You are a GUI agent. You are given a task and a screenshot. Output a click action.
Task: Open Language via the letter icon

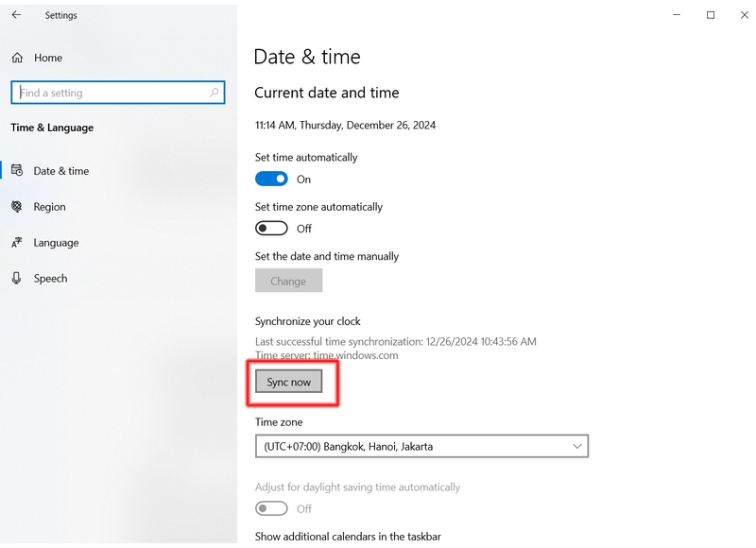pyautogui.click(x=17, y=243)
